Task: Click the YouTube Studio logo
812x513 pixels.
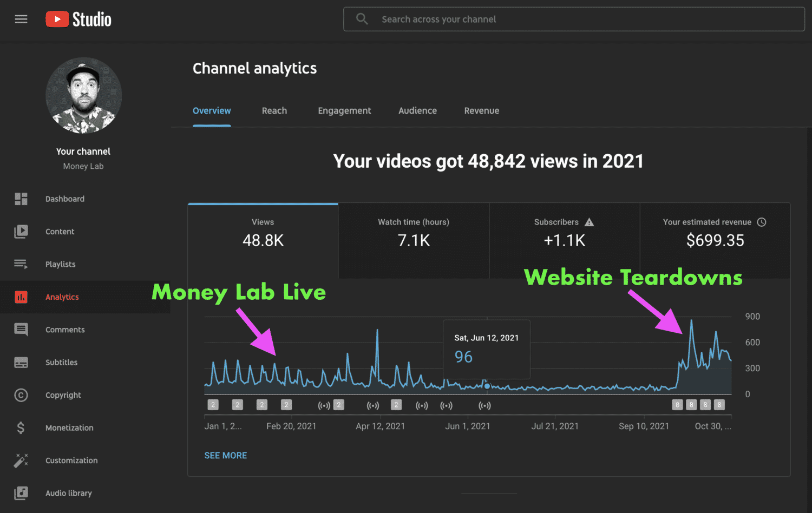Action: (x=78, y=19)
